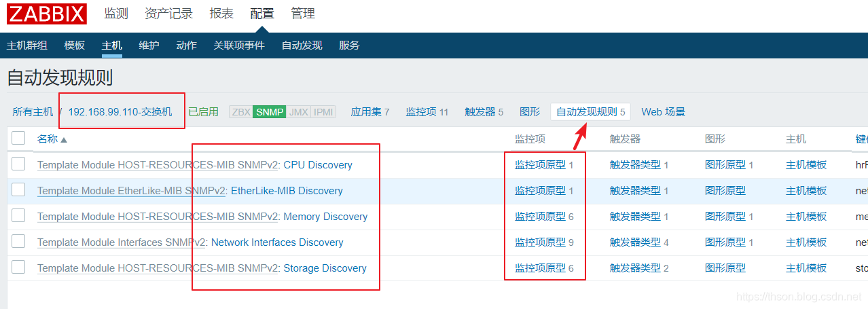Check the Storage Discovery row checkbox
Image resolution: width=868 pixels, height=309 pixels.
coord(18,267)
